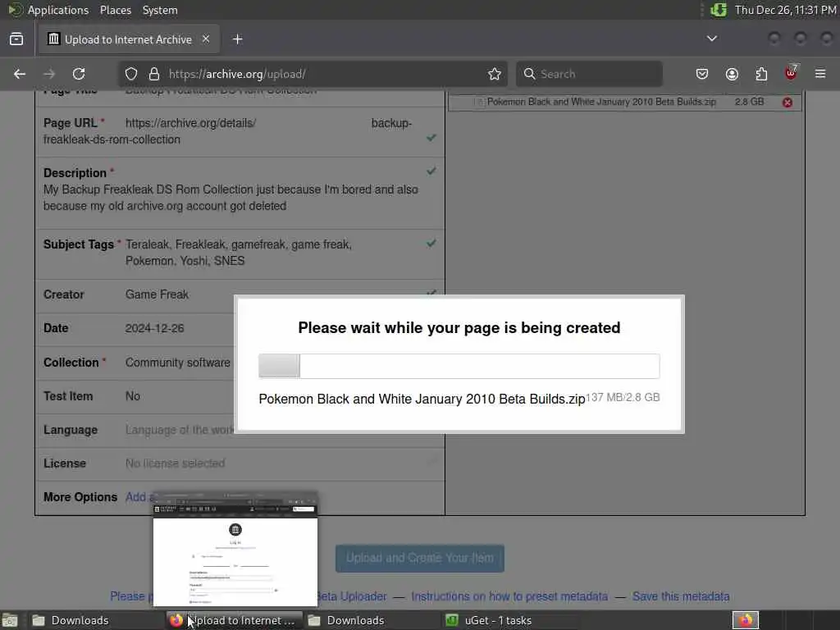This screenshot has width=840, height=630.
Task: Click the Firefox Search box
Action: (x=589, y=74)
